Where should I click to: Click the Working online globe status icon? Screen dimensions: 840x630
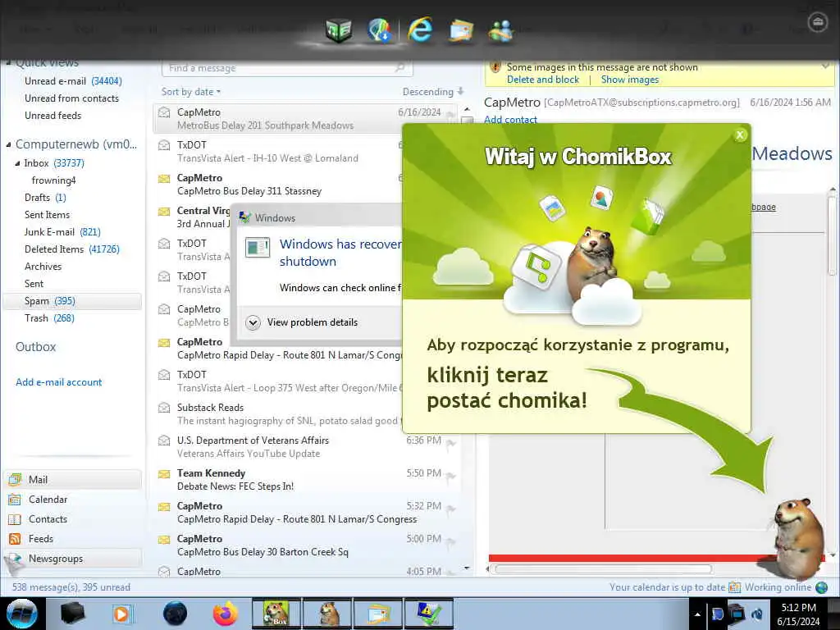[x=821, y=587]
